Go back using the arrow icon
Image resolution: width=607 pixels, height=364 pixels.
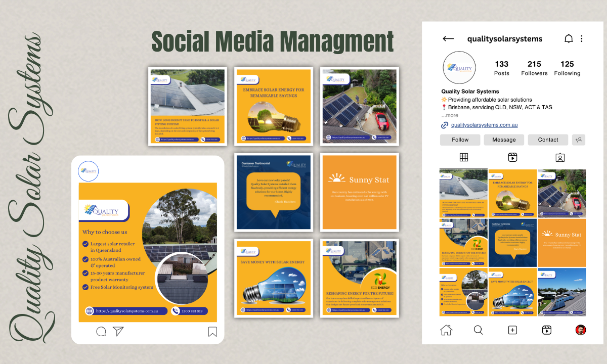coord(448,38)
